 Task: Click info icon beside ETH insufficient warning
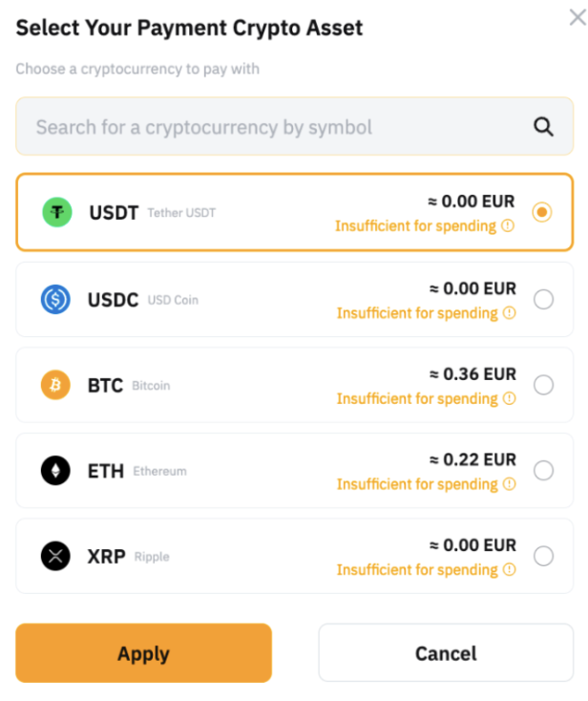point(510,484)
